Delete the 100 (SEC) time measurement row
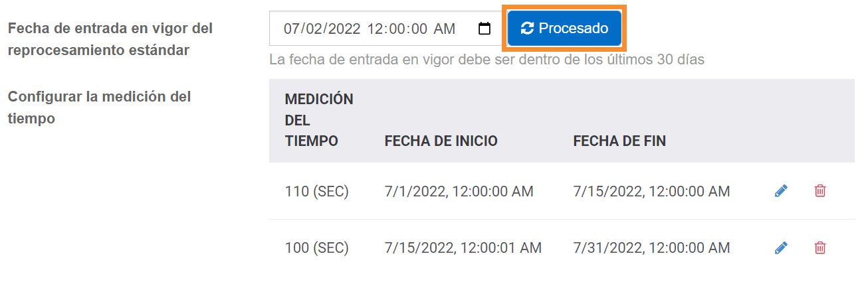868x282 pixels. click(x=820, y=248)
